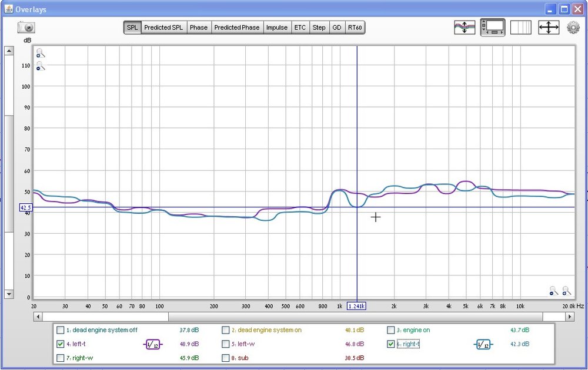Click the vertical scrollbar down arrow
This screenshot has width=588, height=370.
9,294
